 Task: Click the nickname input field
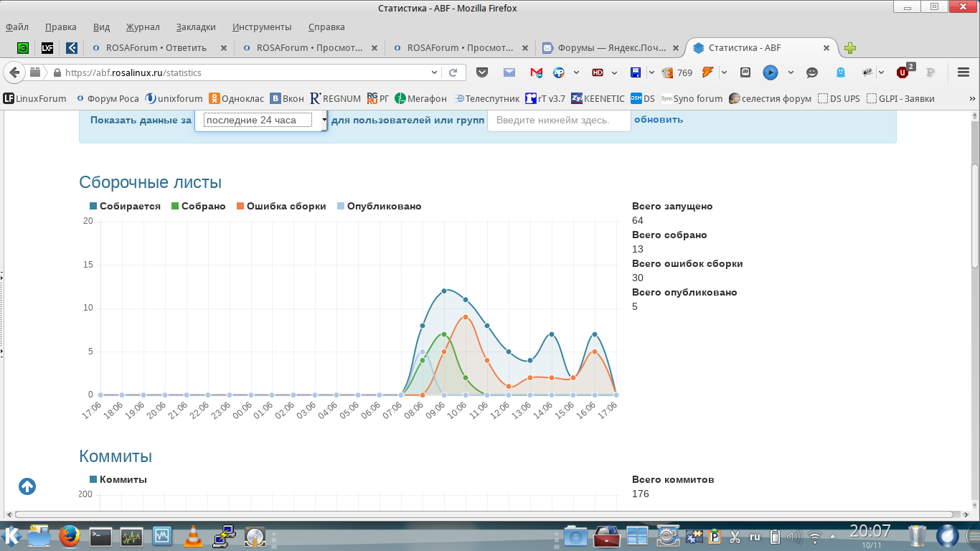(558, 121)
